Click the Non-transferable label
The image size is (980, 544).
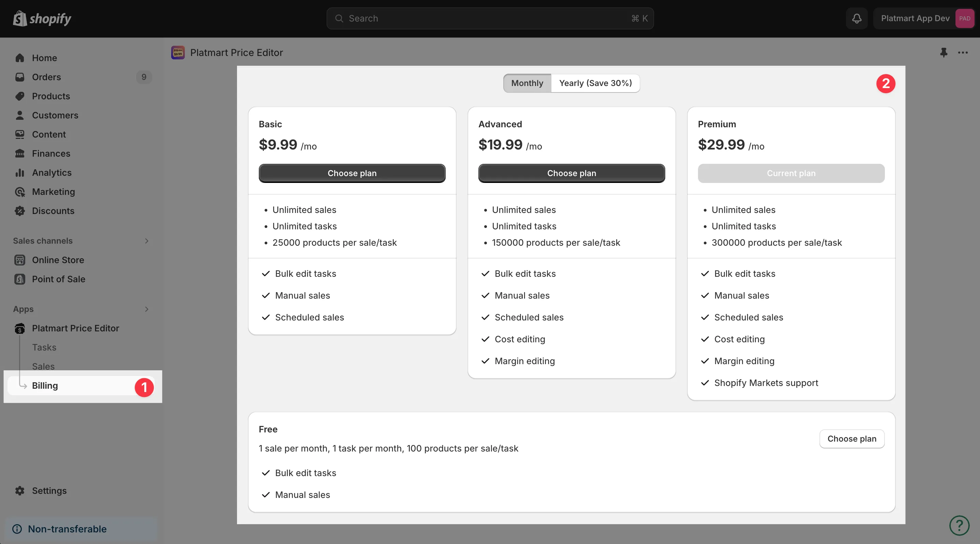click(67, 529)
